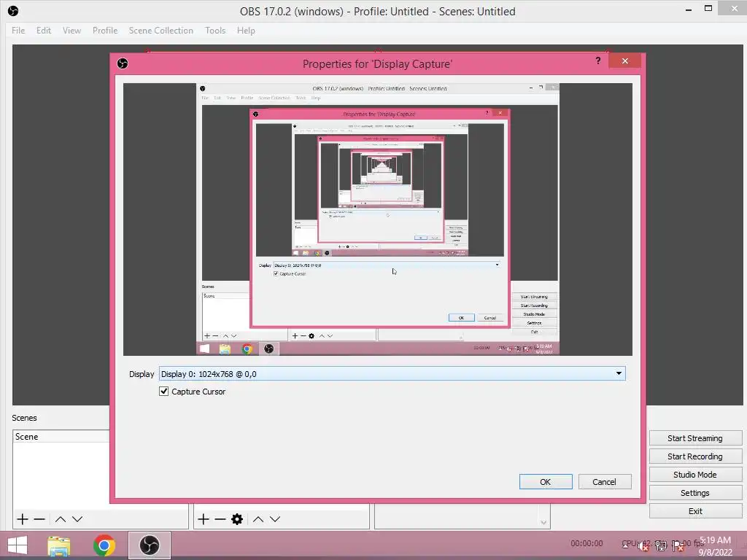Screen dimensions: 747x560
Task: Launch Google Chrome from the taskbar
Action: [x=104, y=545]
